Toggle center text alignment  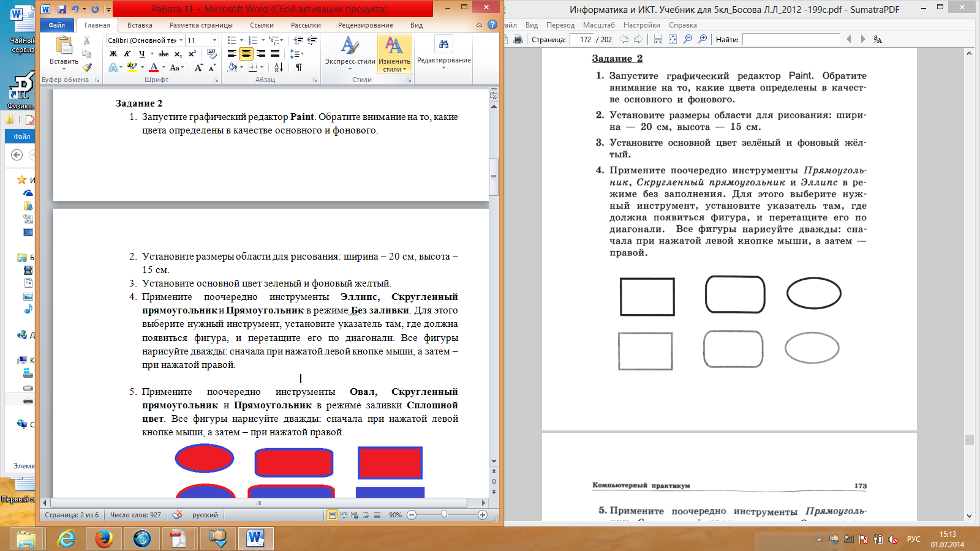246,54
